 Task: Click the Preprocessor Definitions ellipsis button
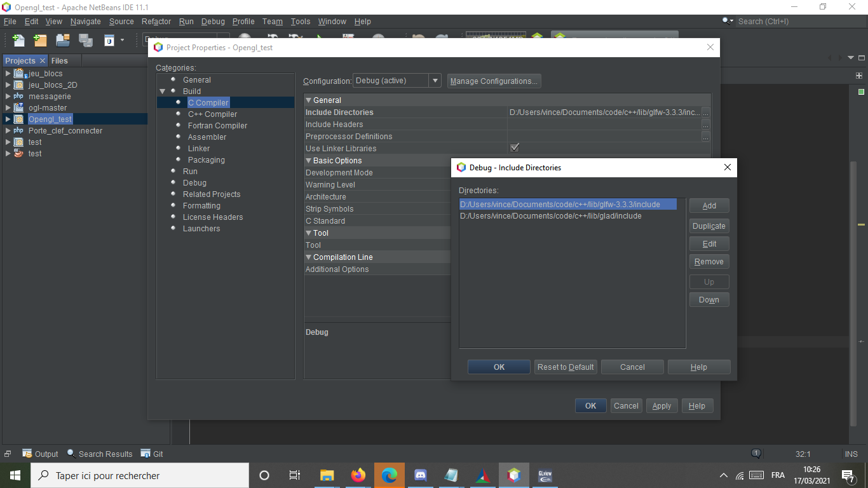pos(705,137)
